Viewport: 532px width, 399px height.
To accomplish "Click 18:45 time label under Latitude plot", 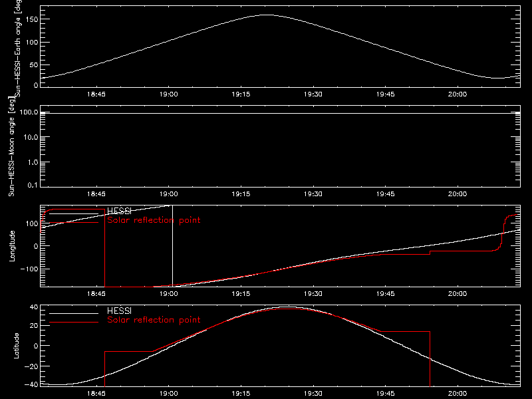I will coord(96,393).
